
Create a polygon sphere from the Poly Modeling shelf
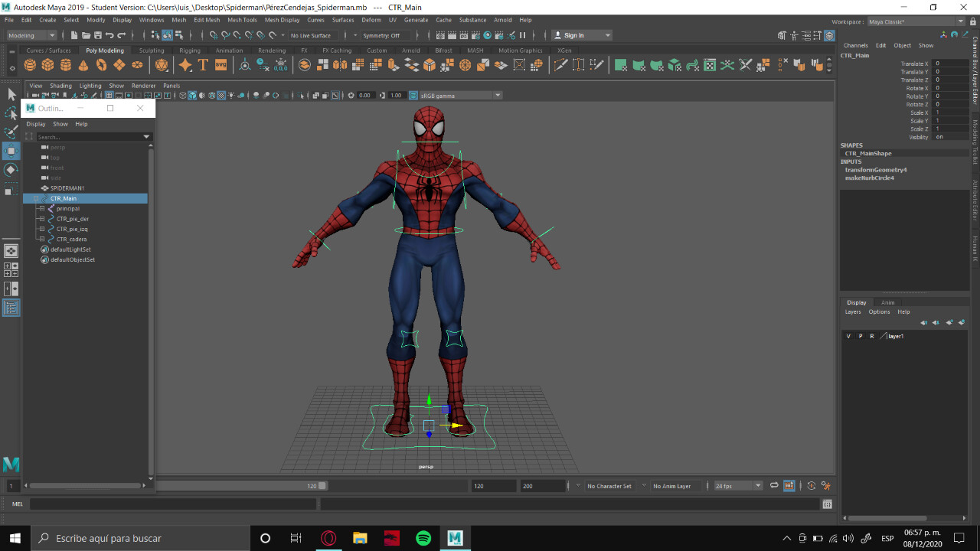pos(28,65)
